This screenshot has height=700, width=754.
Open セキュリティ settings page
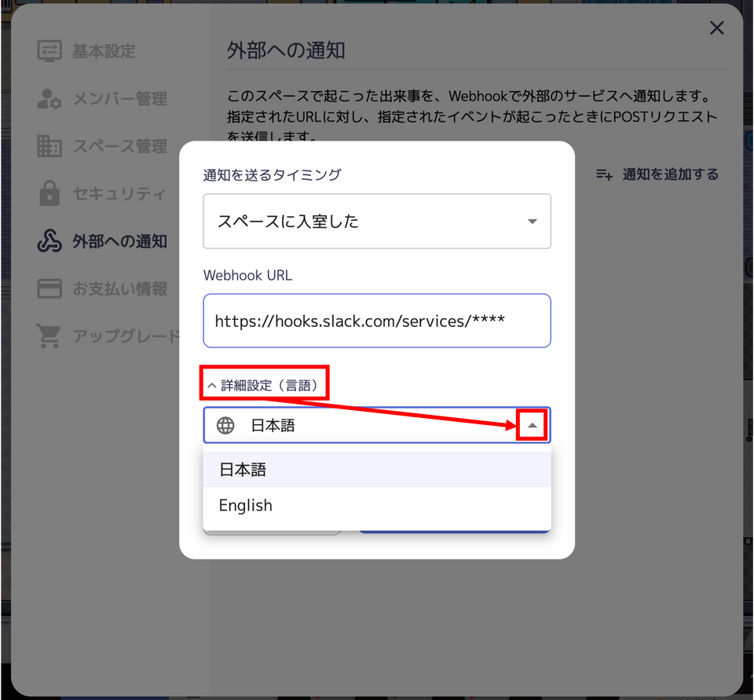pos(102,193)
